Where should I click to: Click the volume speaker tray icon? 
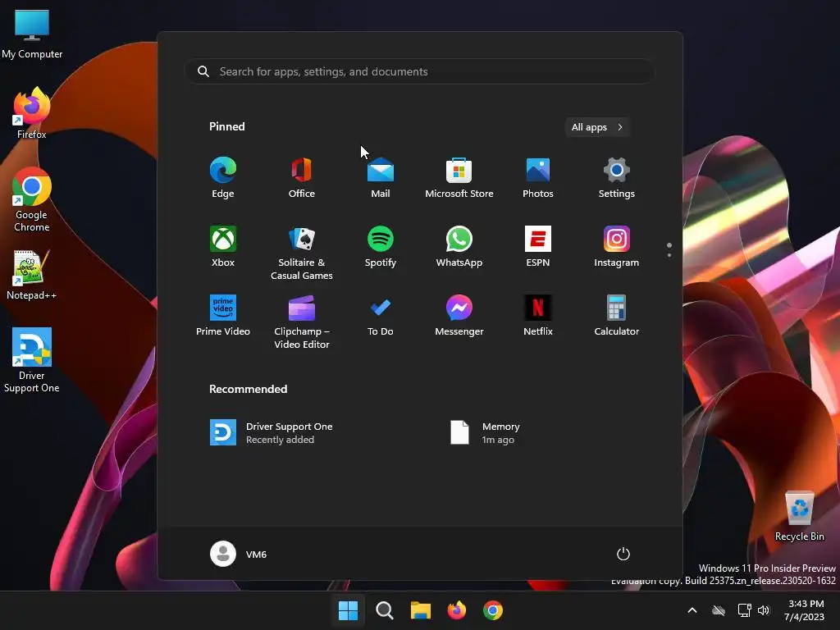764,610
